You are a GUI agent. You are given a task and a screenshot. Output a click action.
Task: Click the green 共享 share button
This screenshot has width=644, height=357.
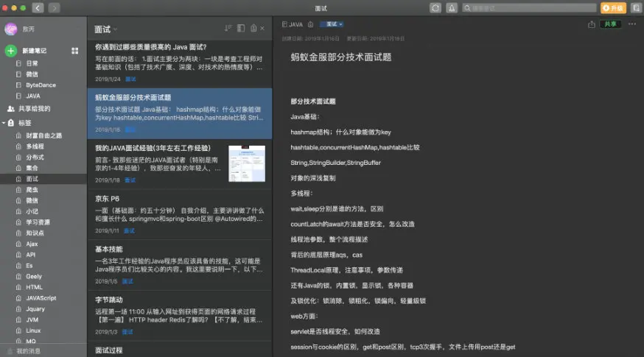pos(610,24)
